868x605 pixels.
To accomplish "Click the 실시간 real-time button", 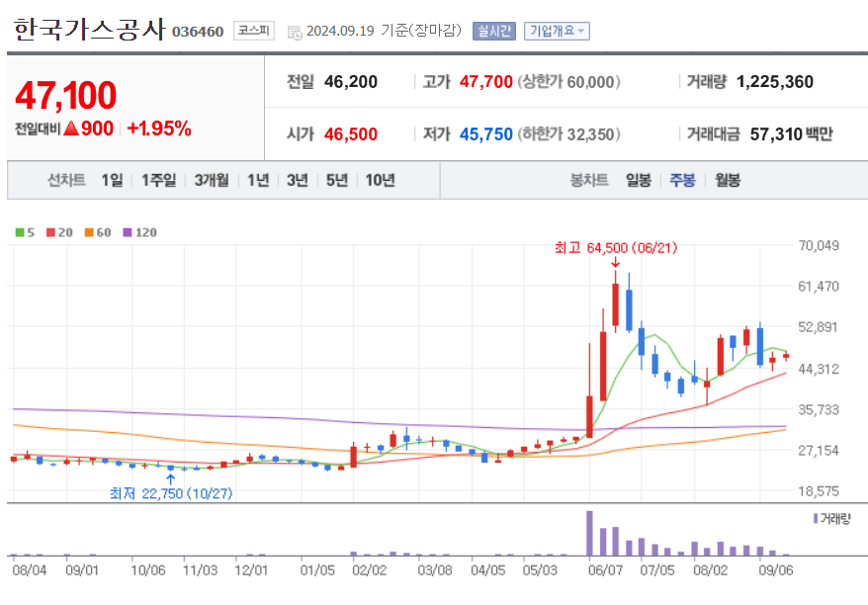I will point(494,31).
